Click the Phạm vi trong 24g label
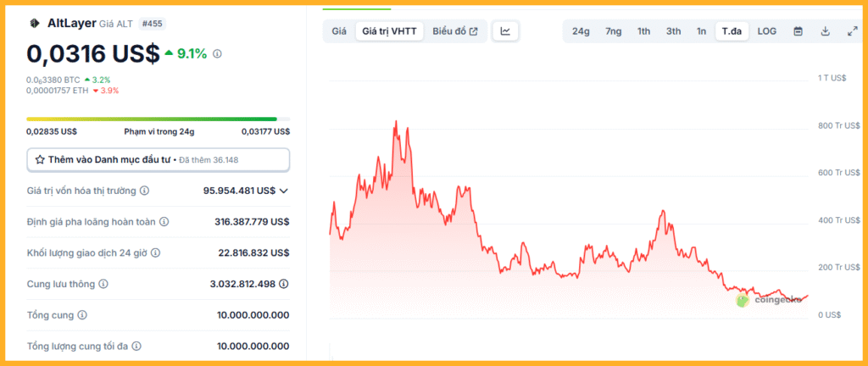Viewport: 868px width, 366px height. point(159,131)
